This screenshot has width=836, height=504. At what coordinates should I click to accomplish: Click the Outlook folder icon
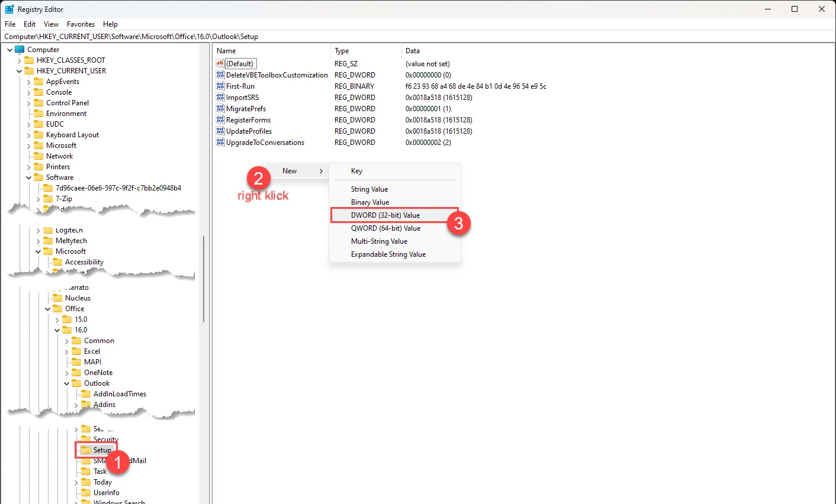(x=76, y=383)
